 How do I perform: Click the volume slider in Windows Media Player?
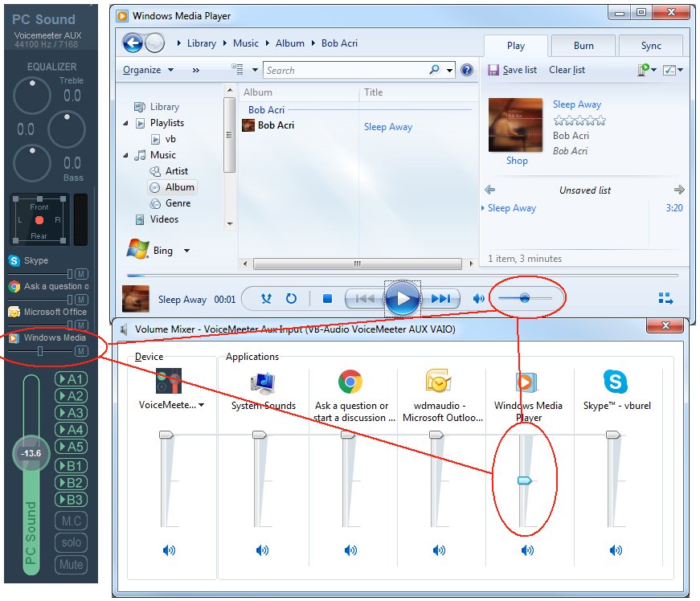[524, 297]
